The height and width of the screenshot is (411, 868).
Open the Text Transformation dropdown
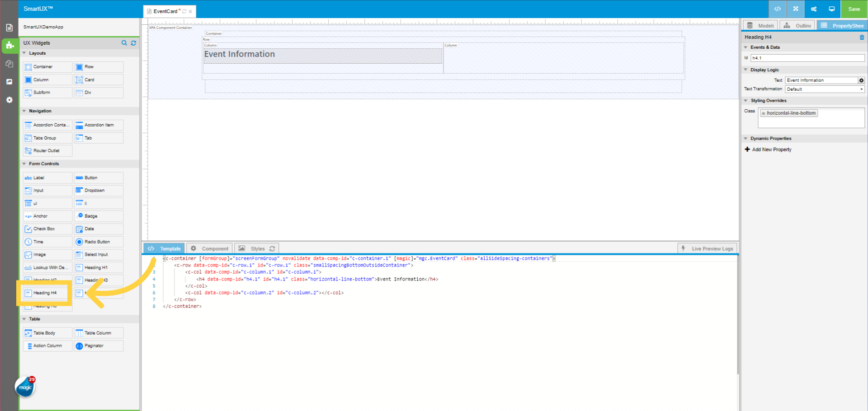click(x=824, y=89)
